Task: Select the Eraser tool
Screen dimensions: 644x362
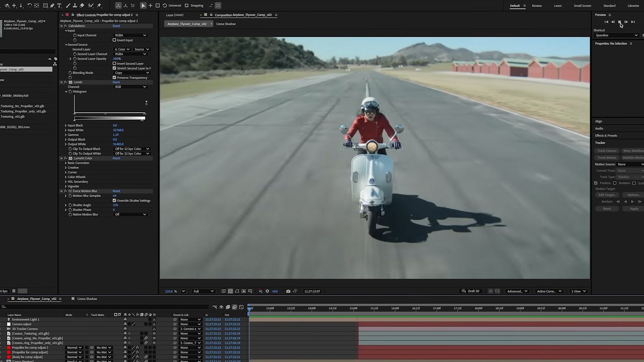Action: tap(82, 5)
